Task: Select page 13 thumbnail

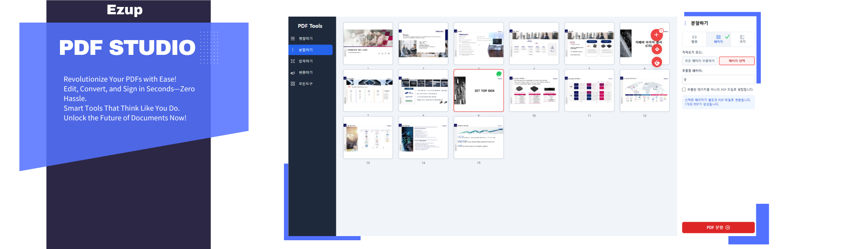Action: click(x=368, y=137)
